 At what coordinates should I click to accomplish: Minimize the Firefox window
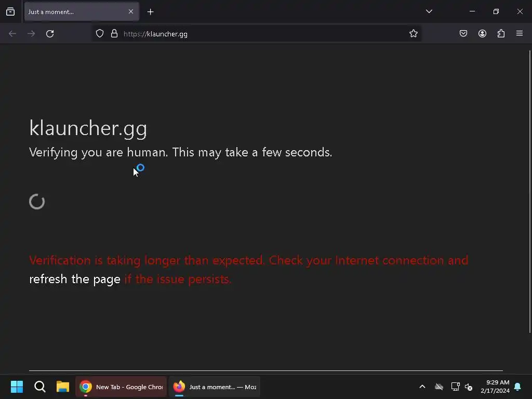472,11
